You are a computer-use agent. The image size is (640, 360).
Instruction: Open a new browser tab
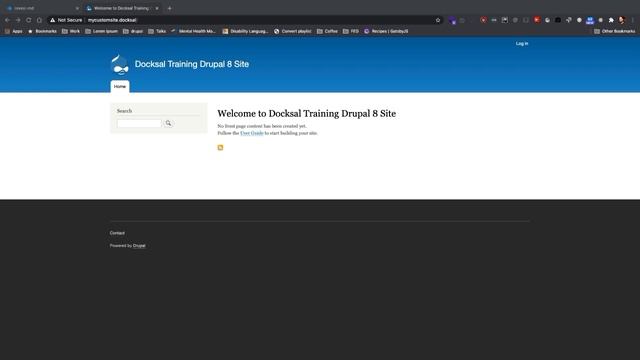coord(169,8)
